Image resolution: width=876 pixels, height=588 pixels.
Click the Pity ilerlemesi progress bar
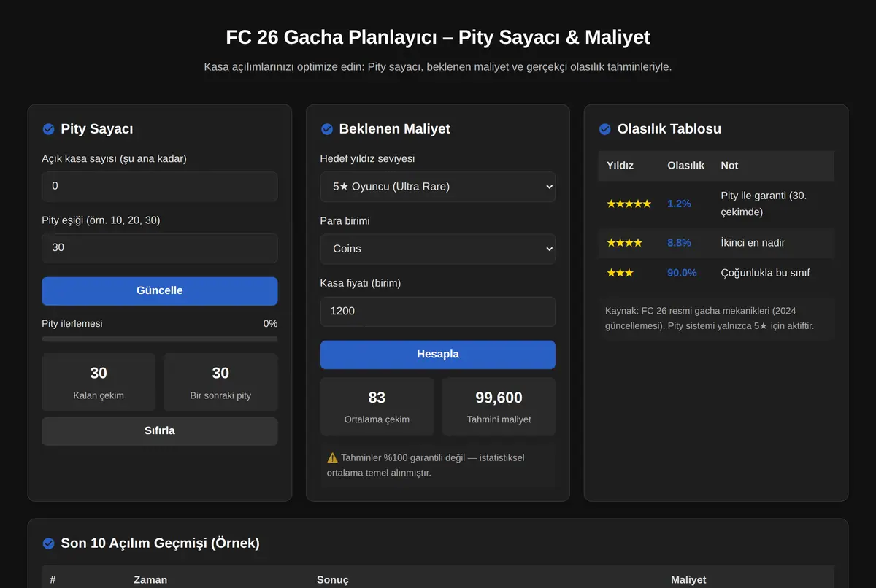pyautogui.click(x=160, y=339)
